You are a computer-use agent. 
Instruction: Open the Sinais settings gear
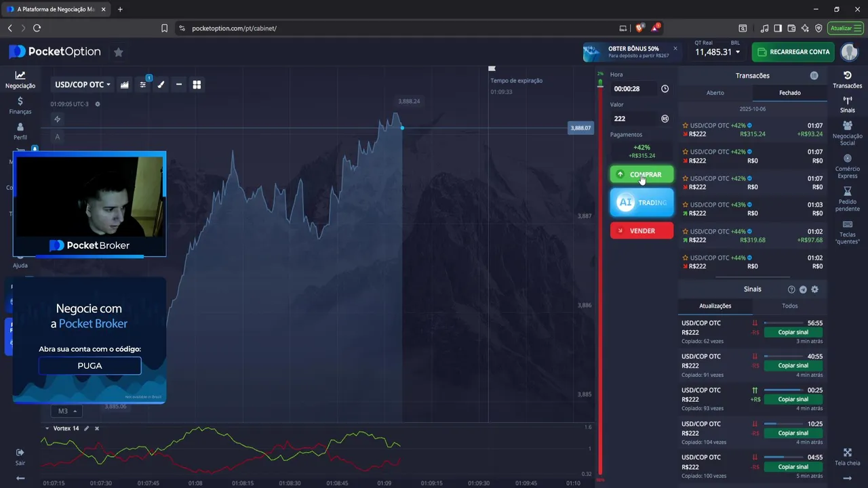click(x=814, y=289)
